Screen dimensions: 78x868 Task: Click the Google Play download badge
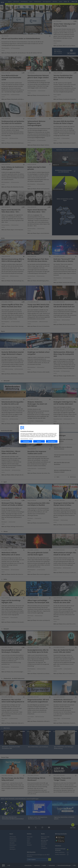[x=61, y=841]
